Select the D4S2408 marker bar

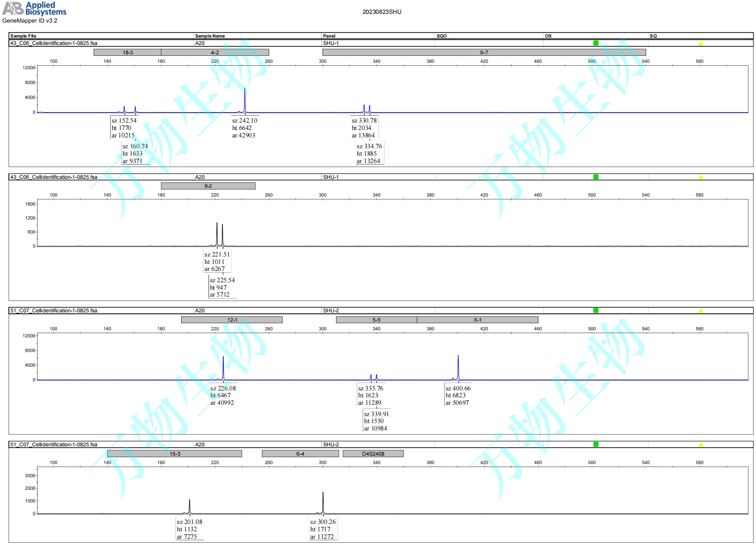click(373, 454)
